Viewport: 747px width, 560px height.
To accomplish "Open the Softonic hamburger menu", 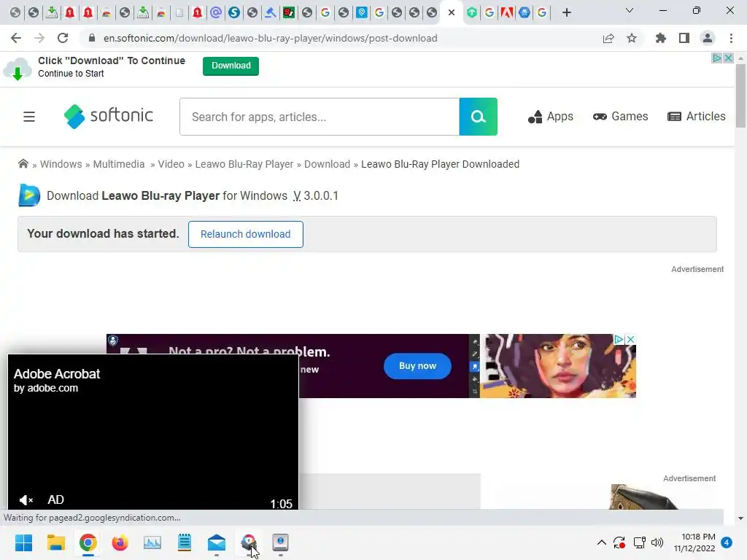I will [x=29, y=117].
